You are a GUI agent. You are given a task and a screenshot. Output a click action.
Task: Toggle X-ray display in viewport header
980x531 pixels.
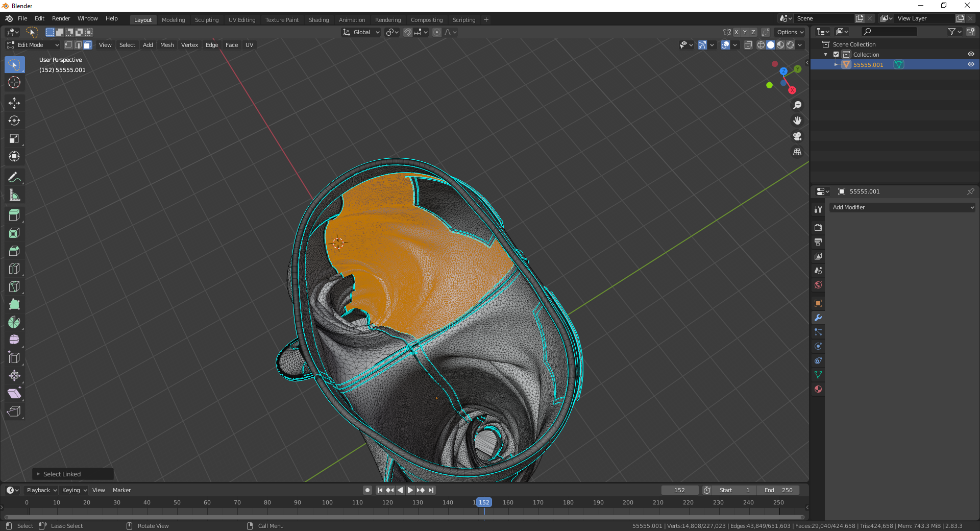pyautogui.click(x=748, y=45)
